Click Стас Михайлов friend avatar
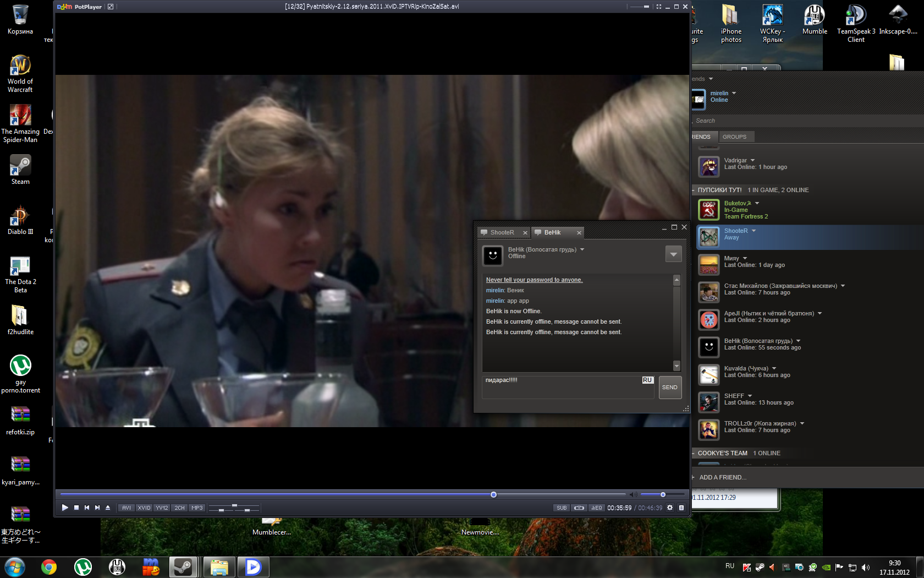The height and width of the screenshot is (578, 924). (708, 292)
